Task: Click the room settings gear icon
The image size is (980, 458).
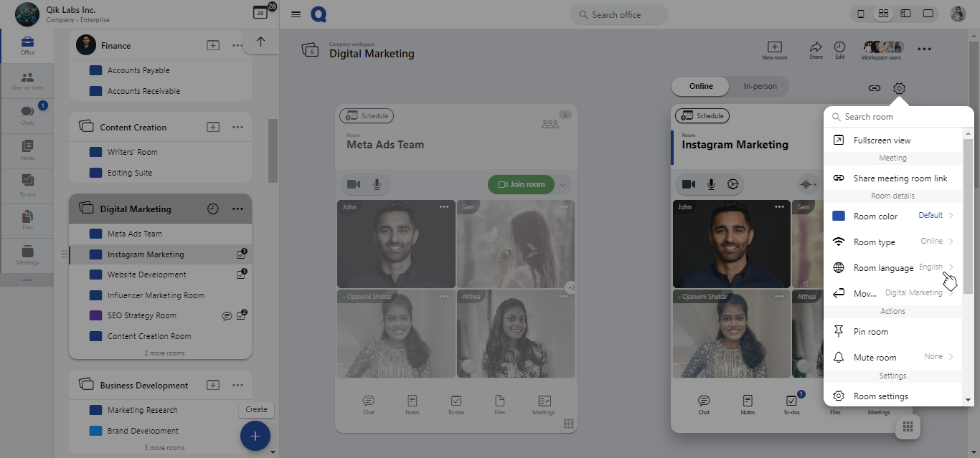Action: tap(899, 88)
